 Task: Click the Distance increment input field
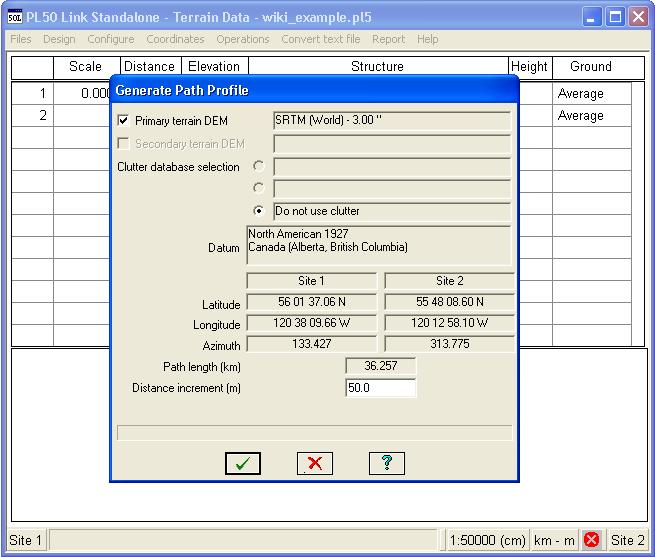[x=380, y=388]
